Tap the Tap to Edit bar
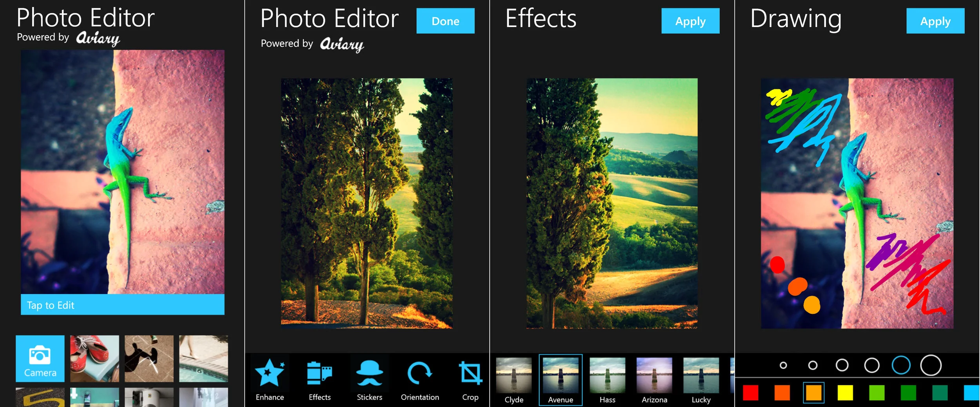Viewport: 980px width, 407px height. click(122, 304)
